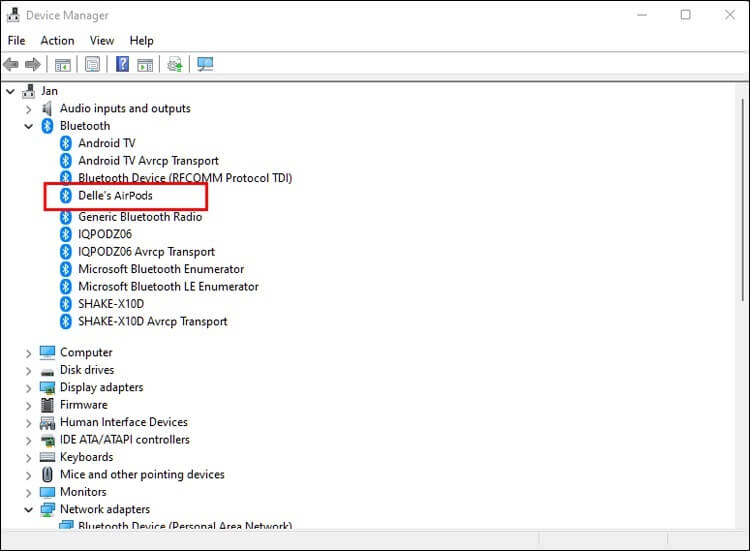The height and width of the screenshot is (551, 750).
Task: Toggle the action pane toolbar icon
Action: (145, 65)
